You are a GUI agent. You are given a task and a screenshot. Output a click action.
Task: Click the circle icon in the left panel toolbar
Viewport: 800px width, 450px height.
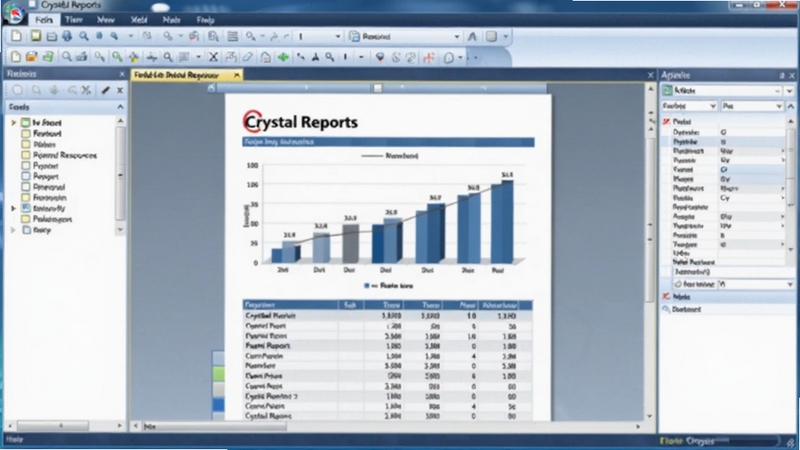pos(17,90)
